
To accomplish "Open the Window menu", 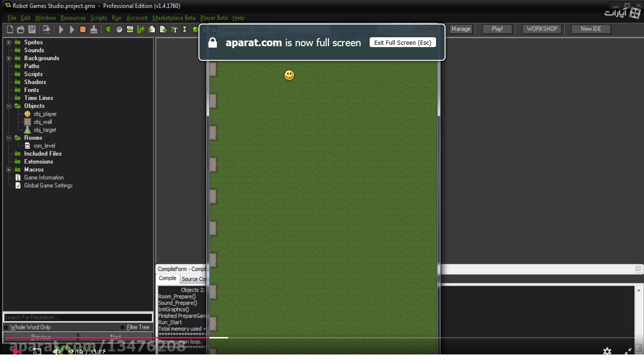I will coord(45,18).
